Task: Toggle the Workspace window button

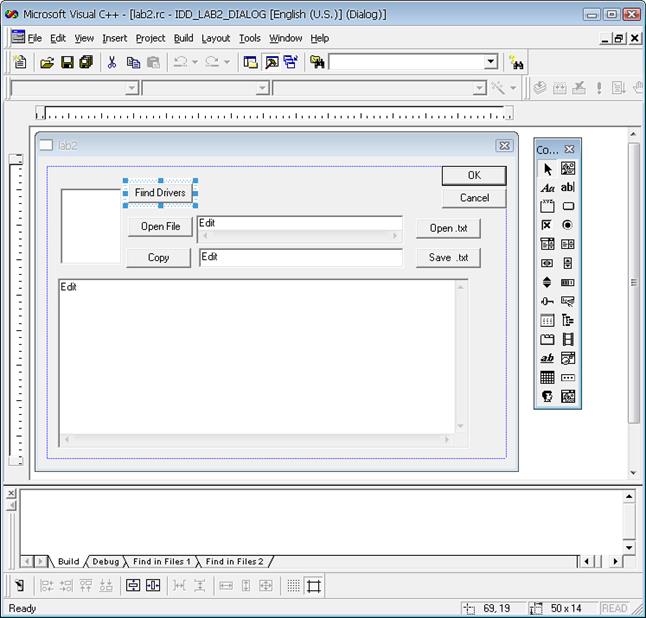Action: pos(250,62)
